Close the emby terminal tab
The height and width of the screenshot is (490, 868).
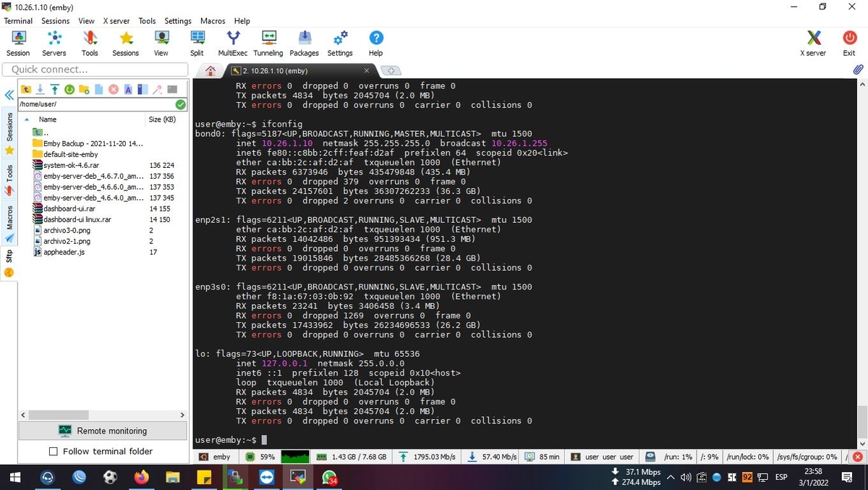point(367,71)
